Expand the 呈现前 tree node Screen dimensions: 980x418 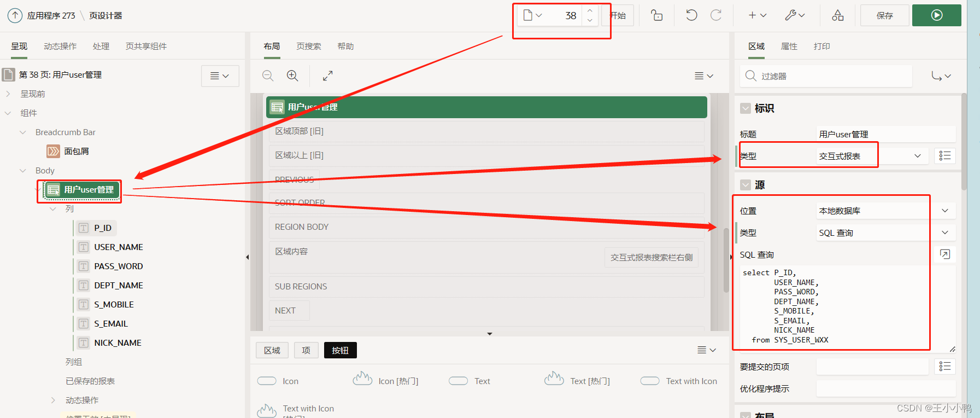click(x=8, y=94)
